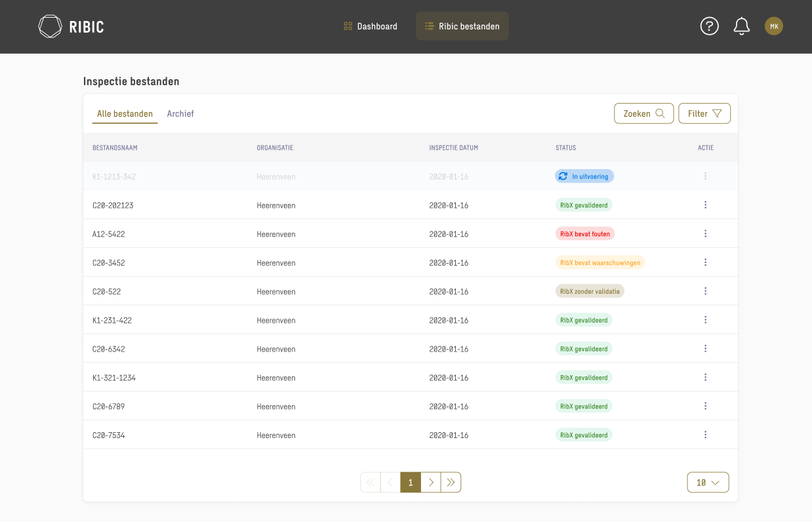Click file name K1-321-1234

tap(114, 378)
